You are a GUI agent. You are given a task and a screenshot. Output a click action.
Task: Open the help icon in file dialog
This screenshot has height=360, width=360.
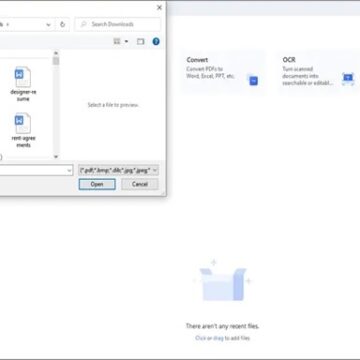click(156, 42)
